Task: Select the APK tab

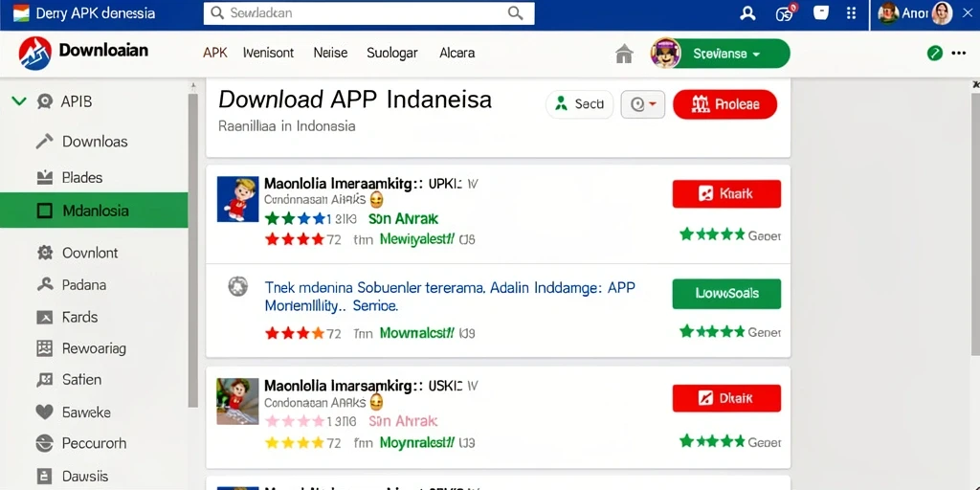Action: 215,54
